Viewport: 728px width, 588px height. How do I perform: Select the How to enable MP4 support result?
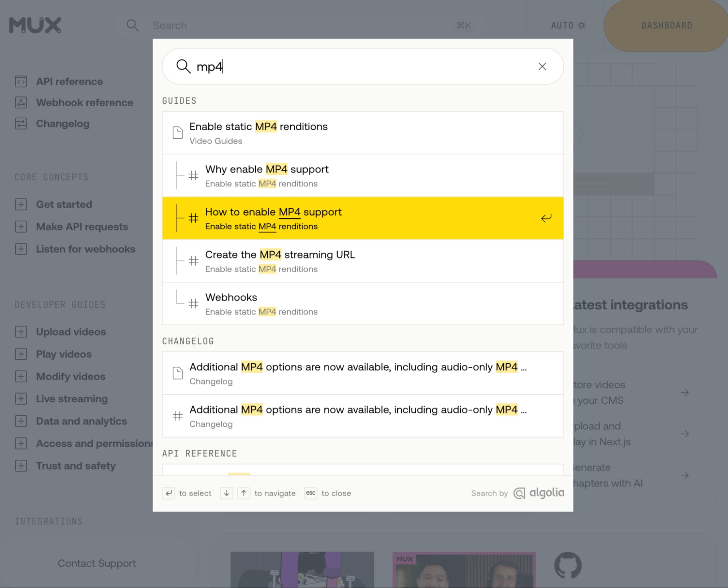coord(363,218)
